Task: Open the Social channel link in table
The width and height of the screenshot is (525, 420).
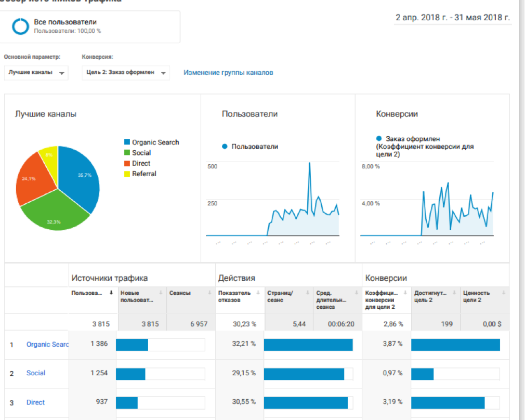Action: (36, 373)
